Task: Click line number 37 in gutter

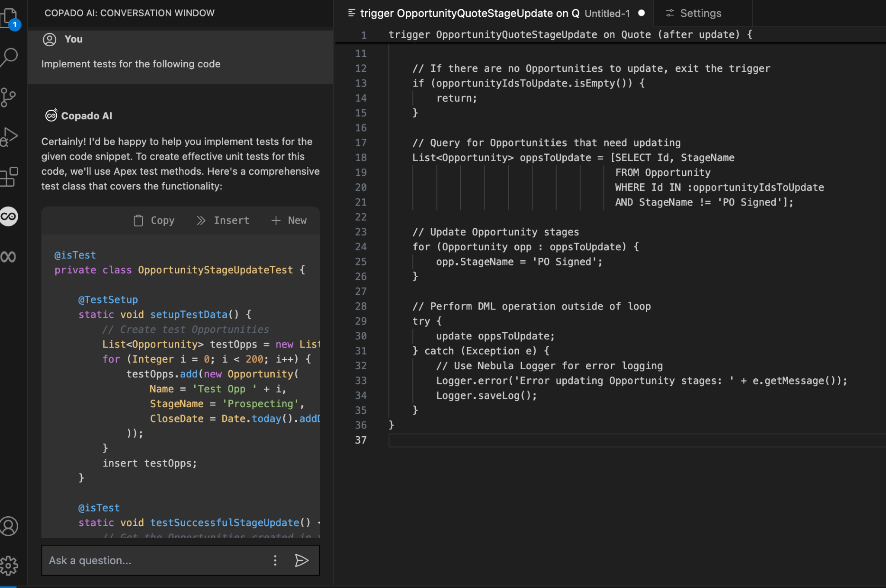Action: [x=361, y=440]
